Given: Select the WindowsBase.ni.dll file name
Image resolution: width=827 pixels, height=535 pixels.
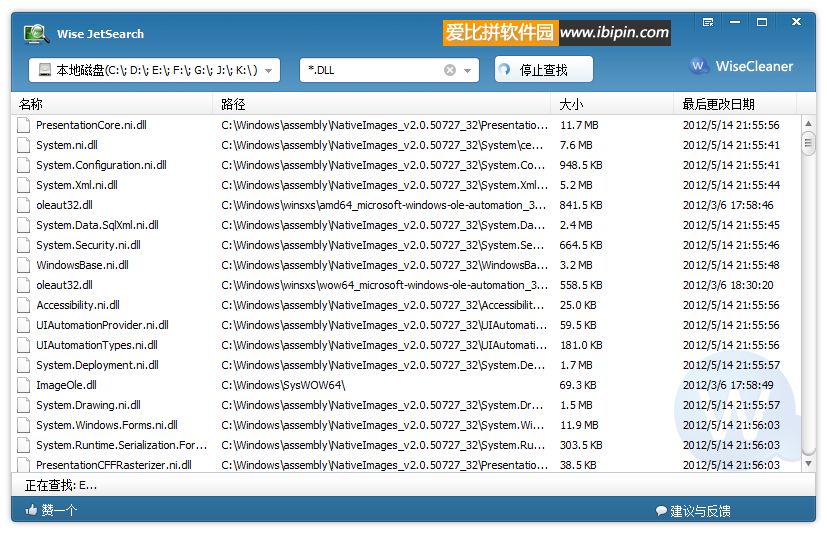Looking at the screenshot, I should [x=82, y=265].
